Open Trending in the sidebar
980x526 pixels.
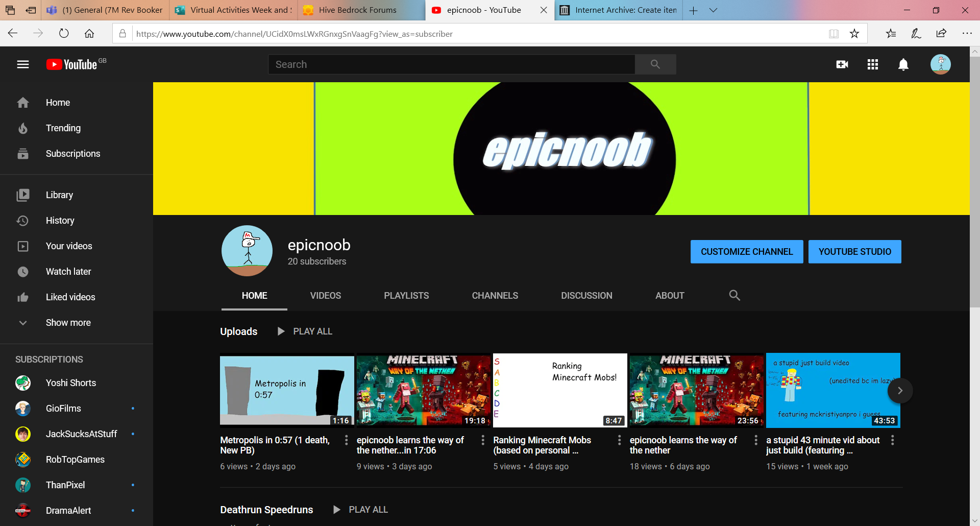(x=77, y=128)
